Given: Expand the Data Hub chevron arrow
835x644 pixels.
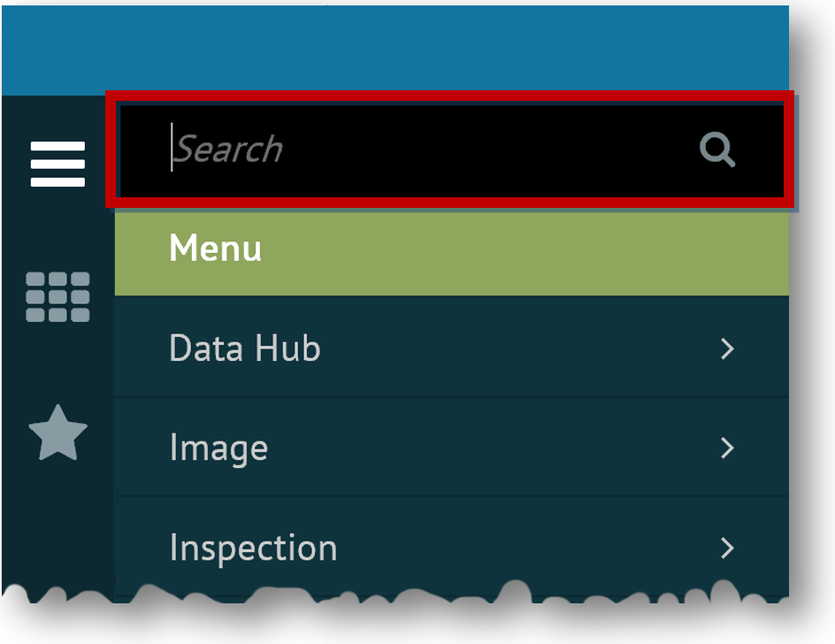Looking at the screenshot, I should coord(727,349).
